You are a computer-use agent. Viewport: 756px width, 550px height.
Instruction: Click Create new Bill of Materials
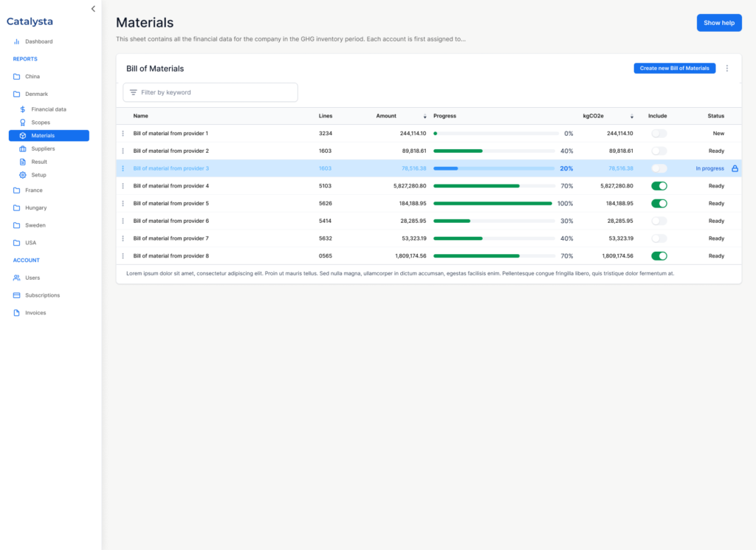coord(674,69)
